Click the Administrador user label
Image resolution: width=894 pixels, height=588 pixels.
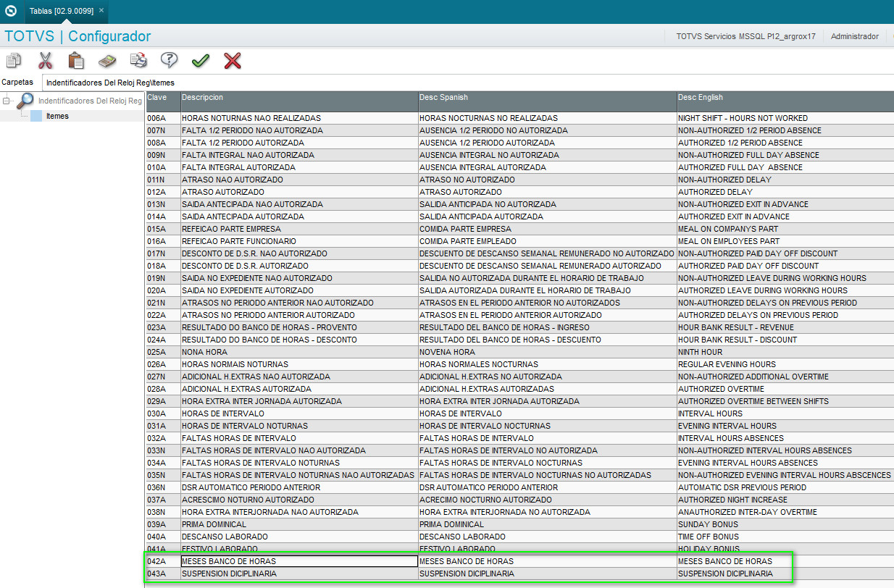(x=855, y=36)
